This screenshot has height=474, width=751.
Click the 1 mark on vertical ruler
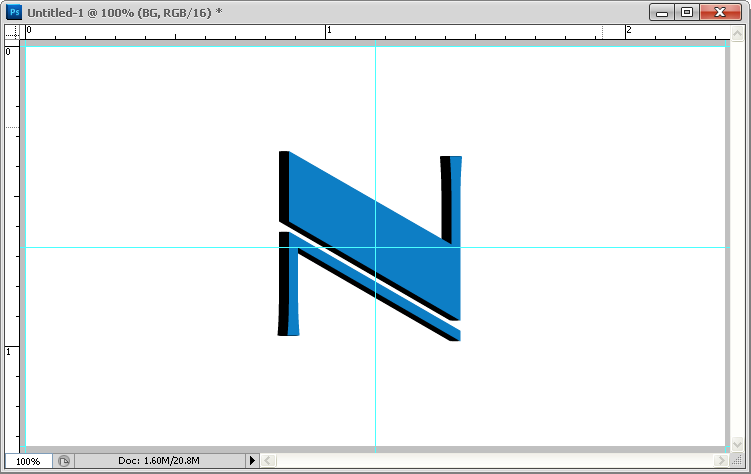point(11,351)
